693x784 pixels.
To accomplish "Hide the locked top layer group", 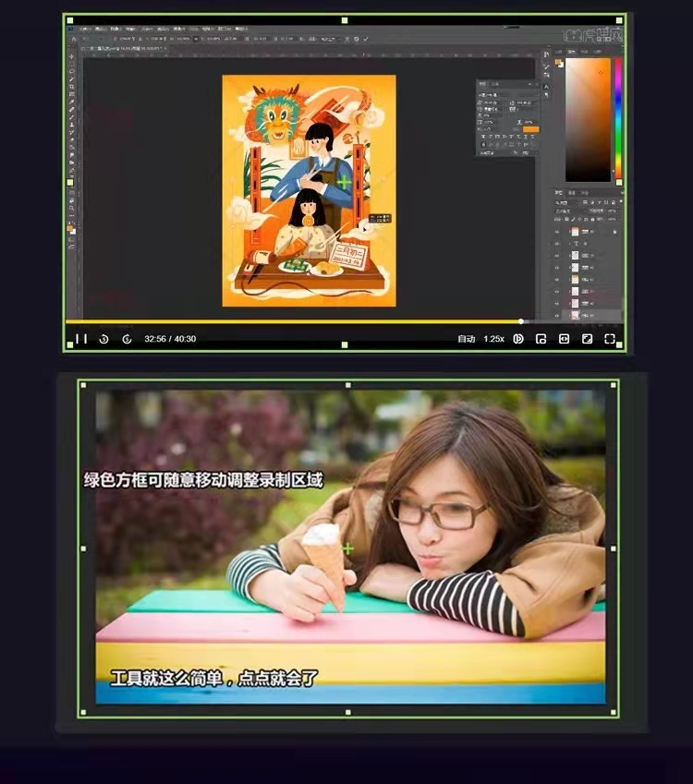I will pos(557,232).
